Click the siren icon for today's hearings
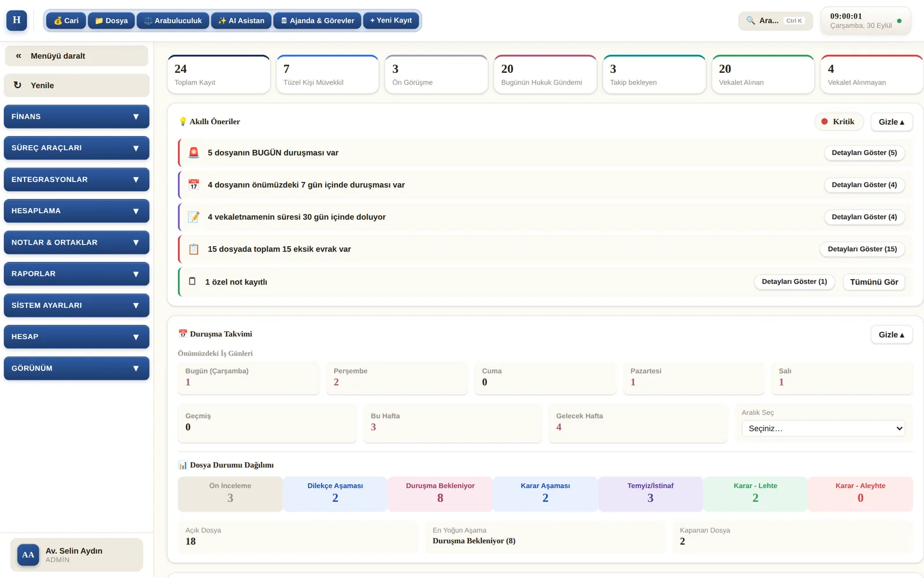Screen dimensions: 924x578 [x=194, y=153]
